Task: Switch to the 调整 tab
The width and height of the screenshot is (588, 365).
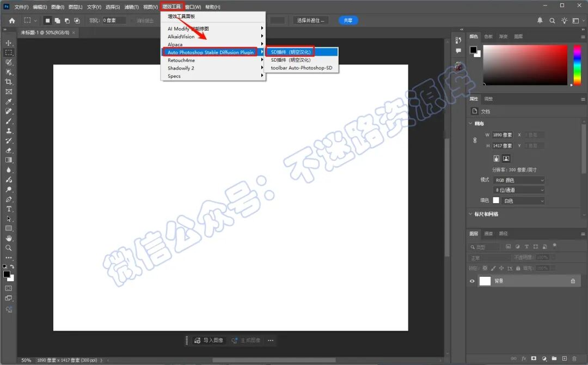Action: click(x=488, y=99)
